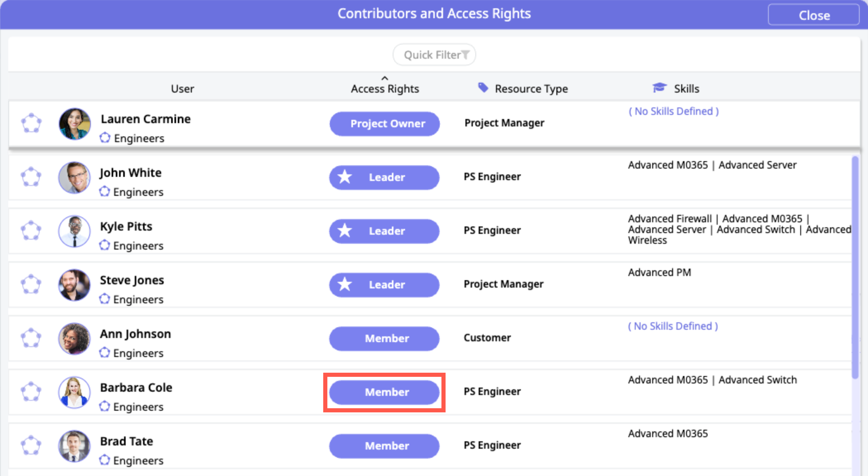This screenshot has height=476, width=868.
Task: Toggle Ann Johnson's Member access badge
Action: [x=384, y=338]
